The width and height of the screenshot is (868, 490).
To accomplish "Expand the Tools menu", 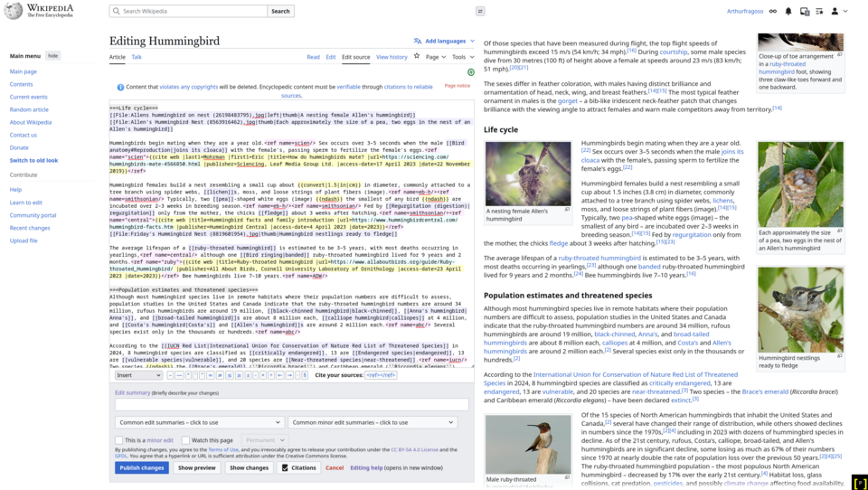I will tap(463, 57).
